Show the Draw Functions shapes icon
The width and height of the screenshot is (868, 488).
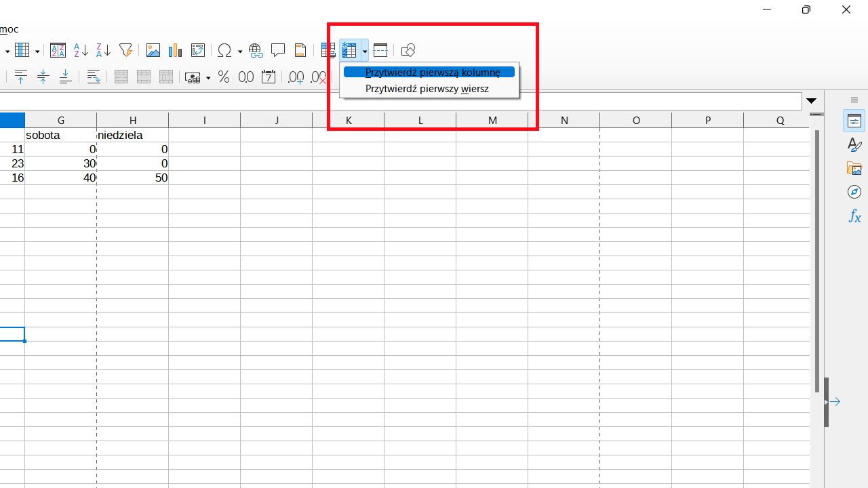408,50
